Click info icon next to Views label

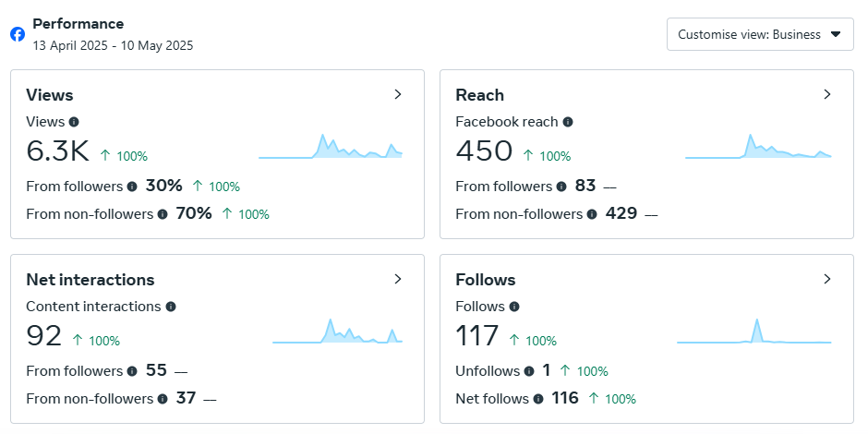click(74, 122)
